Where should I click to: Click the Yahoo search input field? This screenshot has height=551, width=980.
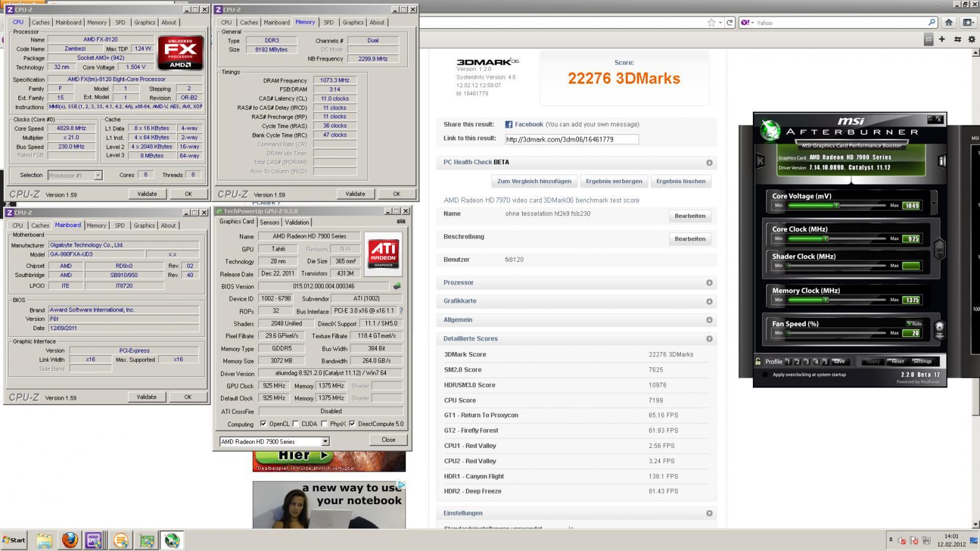pos(840,23)
